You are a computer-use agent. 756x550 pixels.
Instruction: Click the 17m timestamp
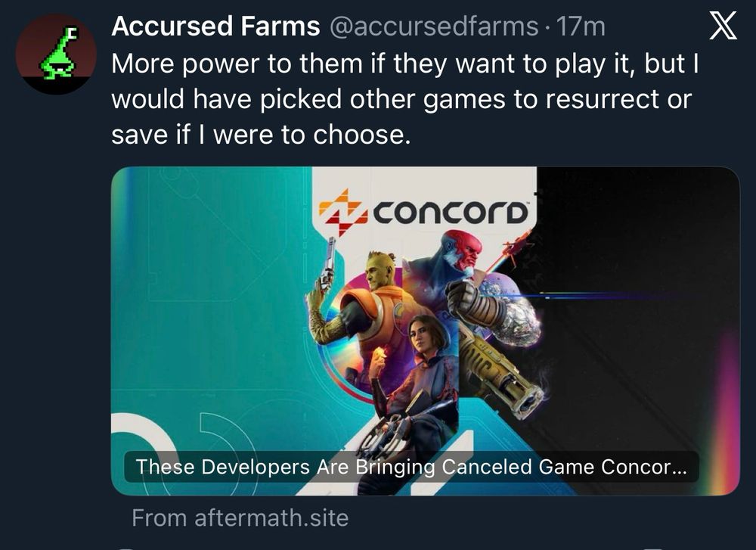point(581,26)
